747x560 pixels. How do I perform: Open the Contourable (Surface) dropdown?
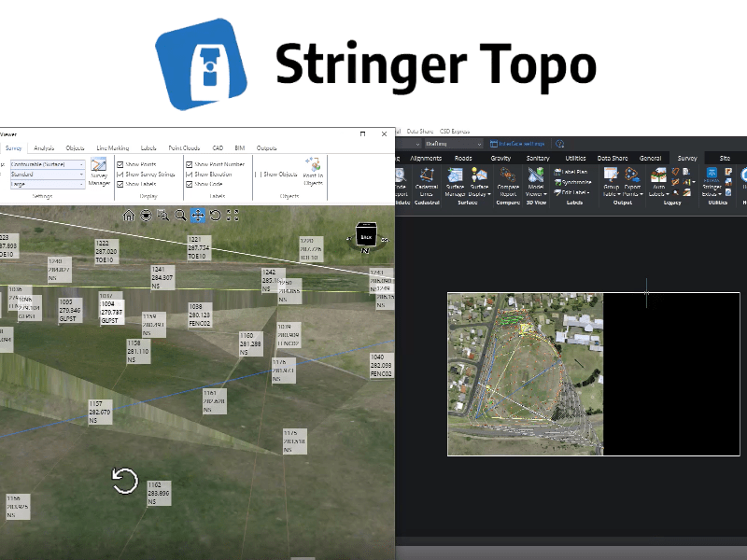[48, 164]
